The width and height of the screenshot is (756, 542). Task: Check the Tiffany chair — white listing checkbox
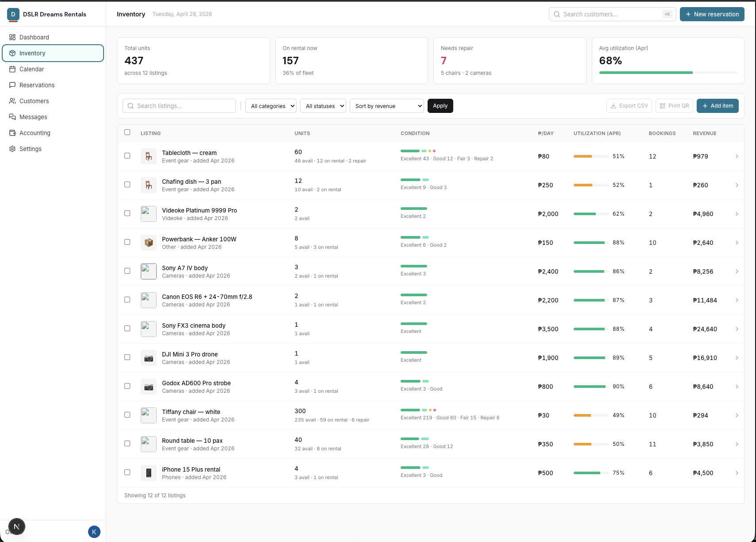tap(127, 415)
